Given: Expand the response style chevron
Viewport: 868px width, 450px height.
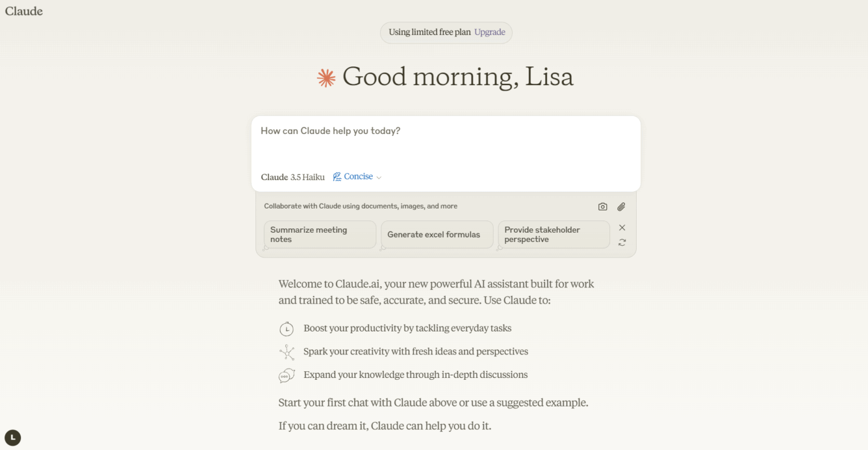Looking at the screenshot, I should tap(379, 177).
